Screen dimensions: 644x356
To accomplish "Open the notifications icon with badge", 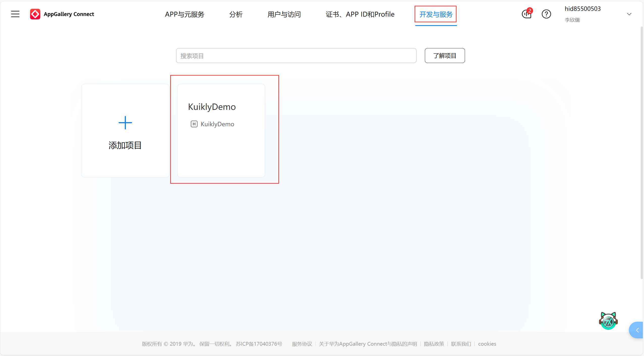I will point(526,14).
